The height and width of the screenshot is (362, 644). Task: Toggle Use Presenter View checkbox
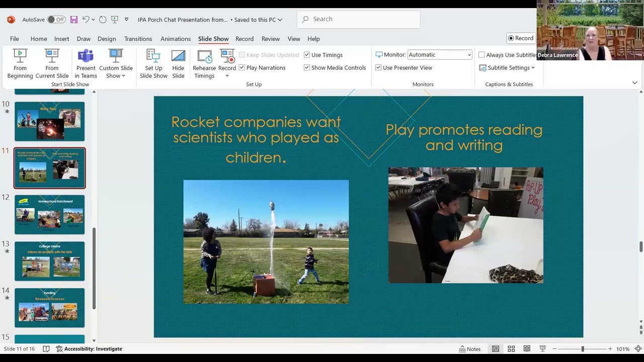click(378, 67)
